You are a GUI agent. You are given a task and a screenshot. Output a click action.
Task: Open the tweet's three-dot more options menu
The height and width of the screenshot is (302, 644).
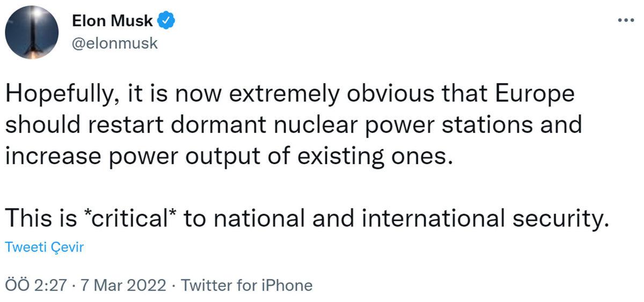click(x=626, y=20)
